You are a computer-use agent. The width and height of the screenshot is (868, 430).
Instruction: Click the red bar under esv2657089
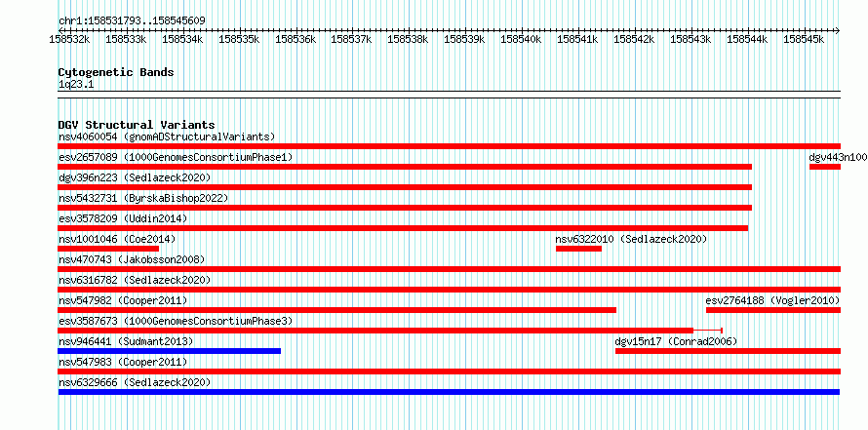pos(405,167)
